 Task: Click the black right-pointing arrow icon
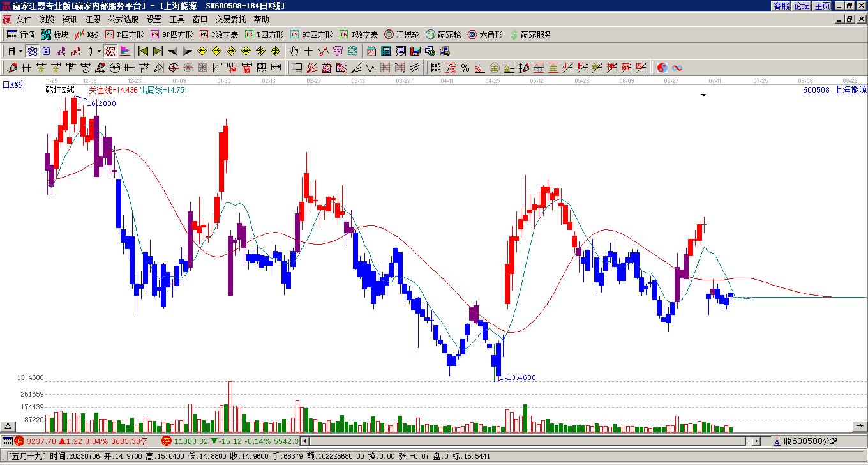187,51
